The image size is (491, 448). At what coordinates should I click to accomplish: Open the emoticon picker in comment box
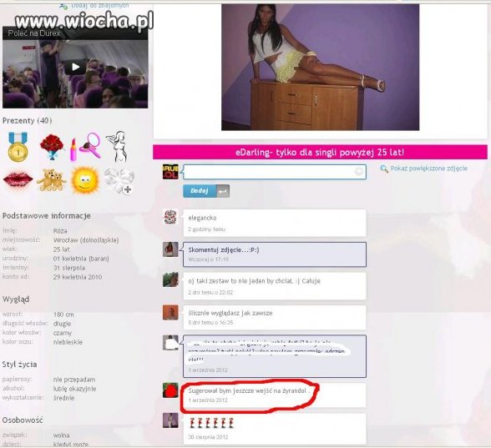coord(359,171)
